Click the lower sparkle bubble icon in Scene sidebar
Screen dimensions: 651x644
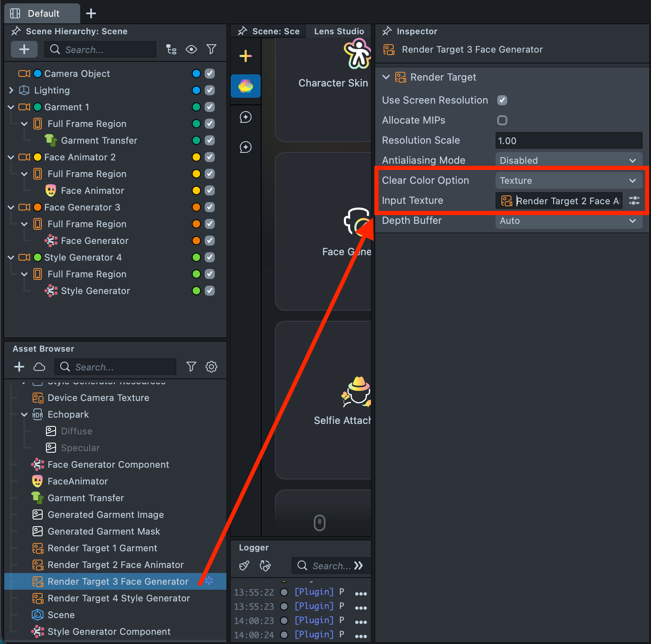[x=246, y=147]
